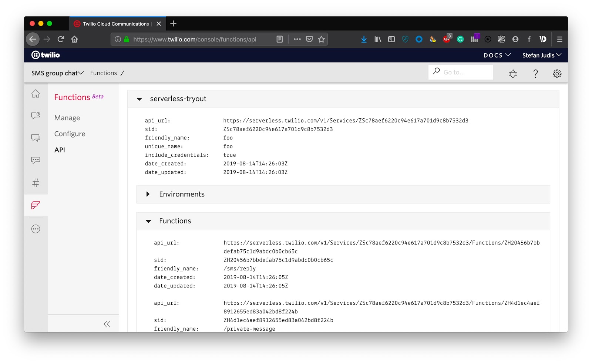592x364 pixels.
Task: Open the Twilio console home icon
Action: (x=36, y=94)
